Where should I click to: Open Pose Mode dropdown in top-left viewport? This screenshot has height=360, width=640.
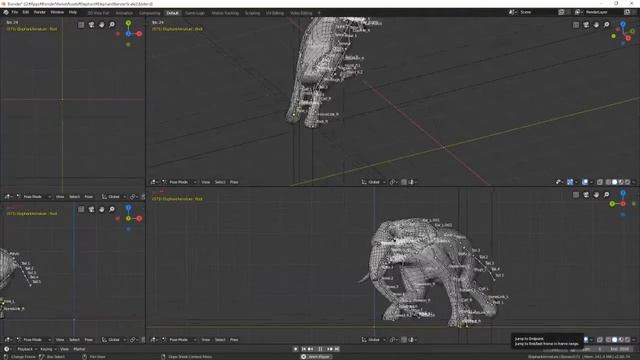33,197
